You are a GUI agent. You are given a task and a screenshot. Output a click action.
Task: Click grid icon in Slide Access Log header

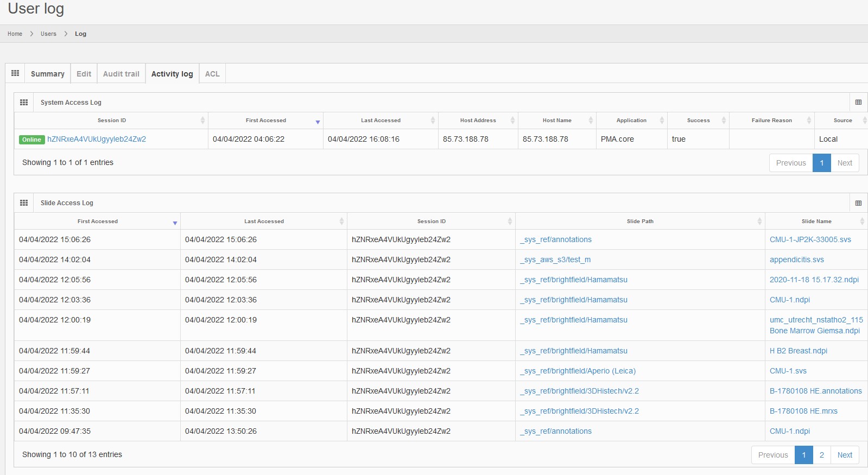tap(24, 203)
